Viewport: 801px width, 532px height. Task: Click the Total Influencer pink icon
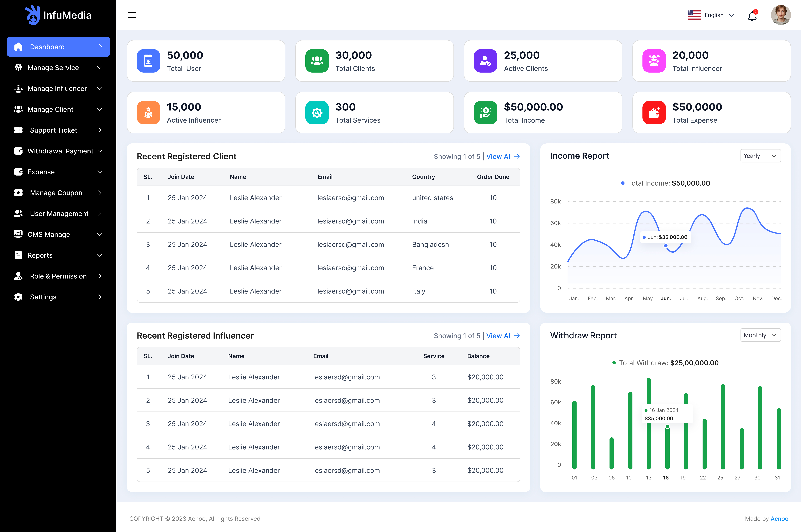(654, 61)
